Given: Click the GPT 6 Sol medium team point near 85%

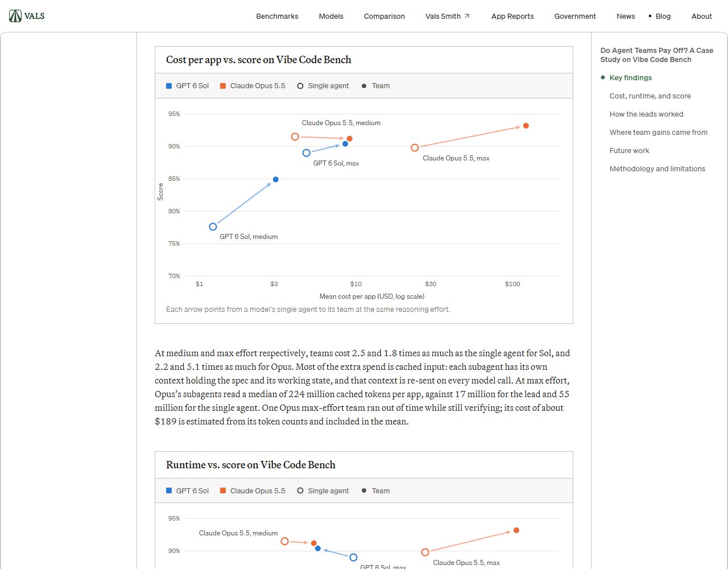Looking at the screenshot, I should click(276, 179).
